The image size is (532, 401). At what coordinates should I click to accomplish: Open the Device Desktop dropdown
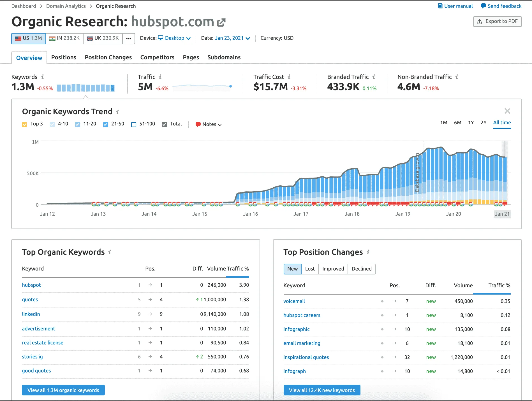tap(174, 38)
